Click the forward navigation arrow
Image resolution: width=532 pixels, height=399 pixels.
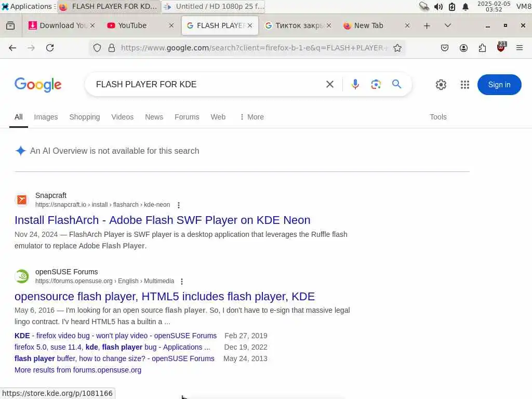pyautogui.click(x=31, y=48)
